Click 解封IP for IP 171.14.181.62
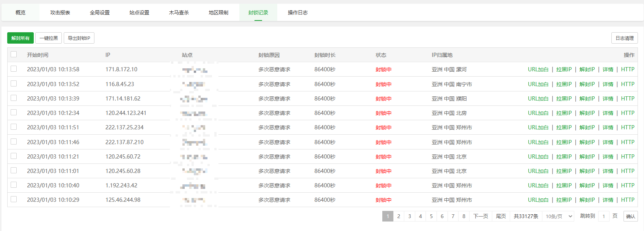The height and width of the screenshot is (231, 644). coord(587,99)
